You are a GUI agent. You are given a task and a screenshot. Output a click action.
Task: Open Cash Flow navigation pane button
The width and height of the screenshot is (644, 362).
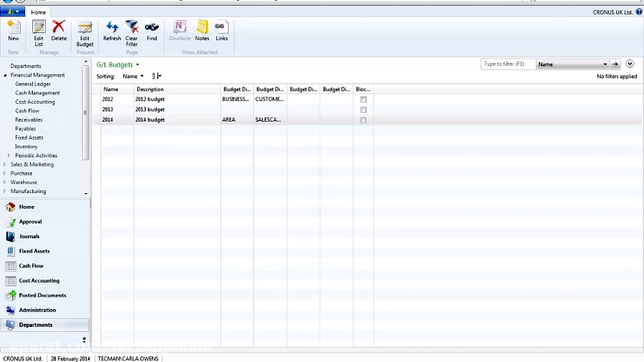[x=45, y=266]
